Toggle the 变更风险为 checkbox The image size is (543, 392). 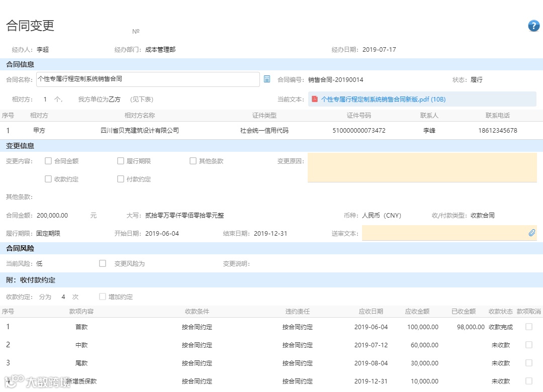click(103, 263)
